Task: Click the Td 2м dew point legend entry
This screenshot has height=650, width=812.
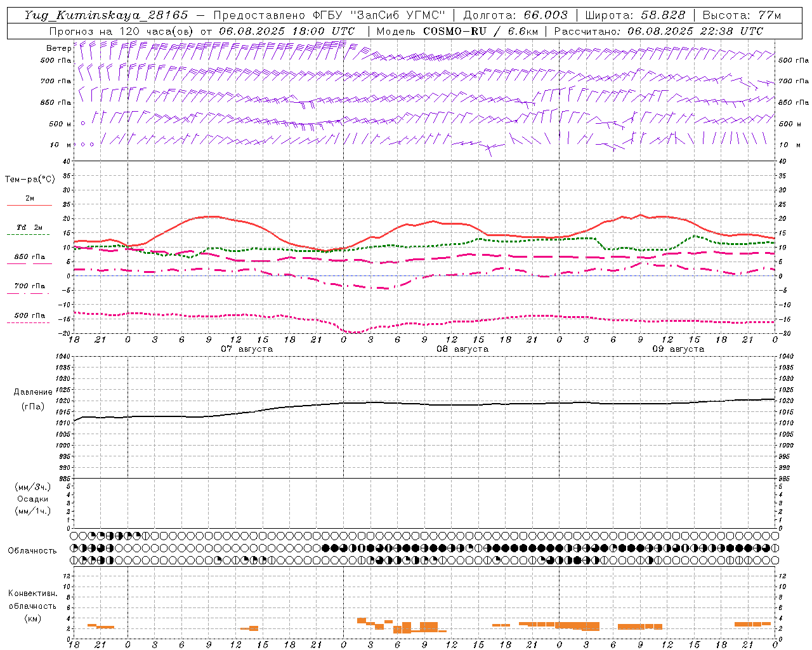Action: 30,227
